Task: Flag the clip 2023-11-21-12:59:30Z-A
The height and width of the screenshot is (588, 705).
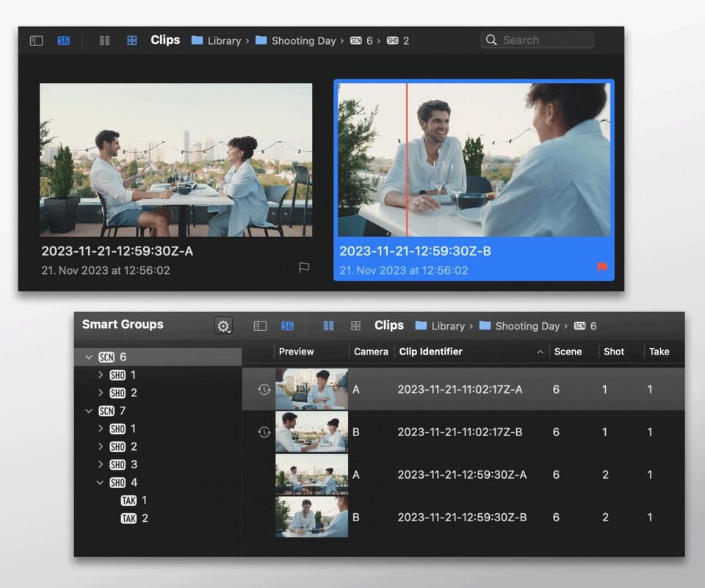Action: (x=304, y=267)
